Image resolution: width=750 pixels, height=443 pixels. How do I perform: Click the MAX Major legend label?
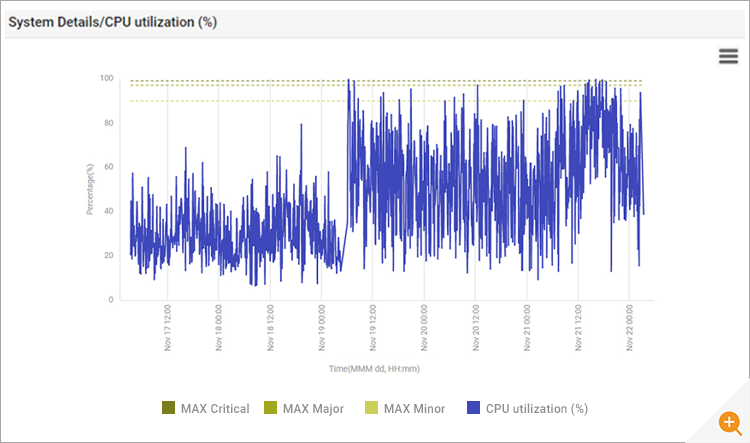click(x=313, y=409)
